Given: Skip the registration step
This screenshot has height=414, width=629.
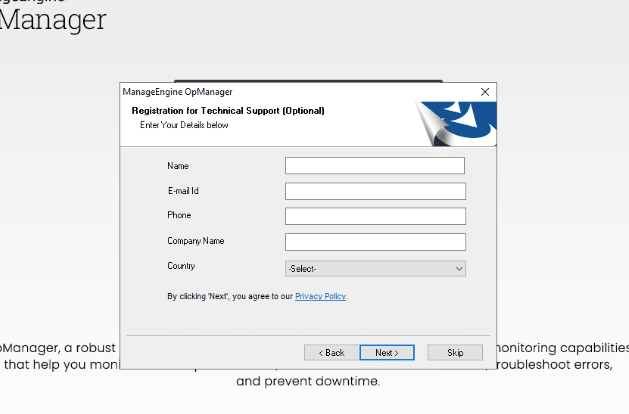Looking at the screenshot, I should coord(455,353).
